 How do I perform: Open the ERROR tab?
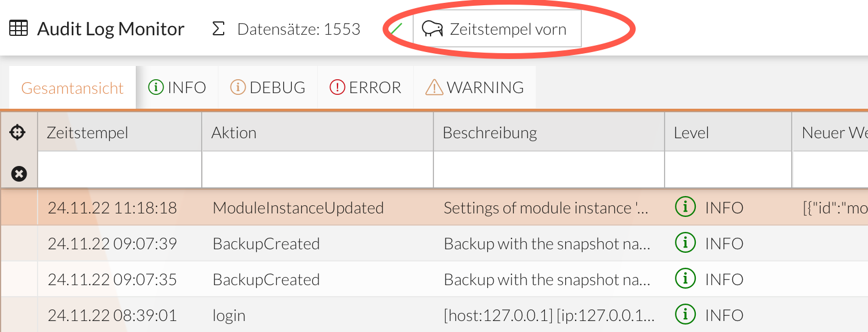[x=365, y=87]
